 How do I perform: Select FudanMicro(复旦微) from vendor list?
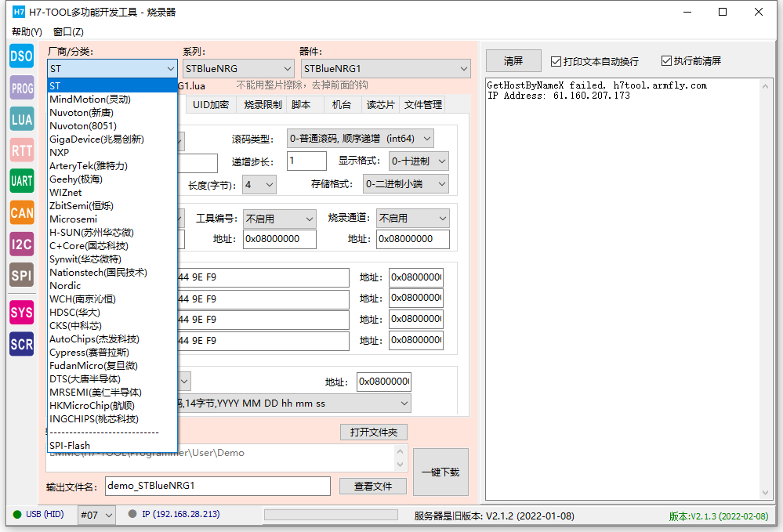113,366
